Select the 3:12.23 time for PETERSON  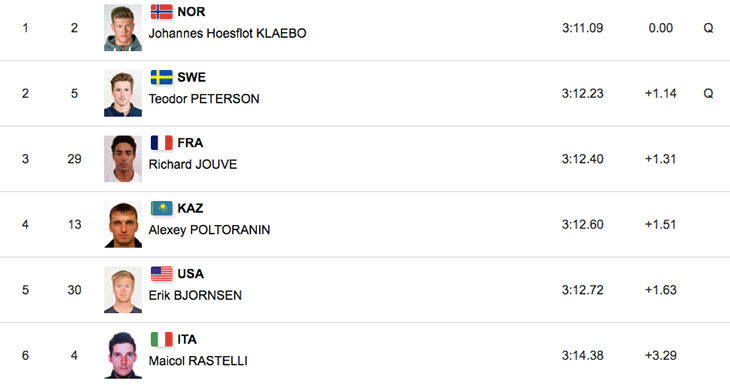[582, 94]
